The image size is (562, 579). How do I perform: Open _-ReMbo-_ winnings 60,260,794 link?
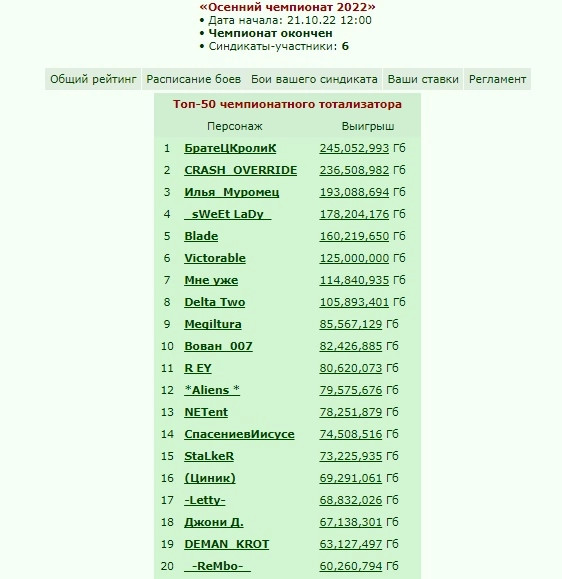(x=350, y=566)
